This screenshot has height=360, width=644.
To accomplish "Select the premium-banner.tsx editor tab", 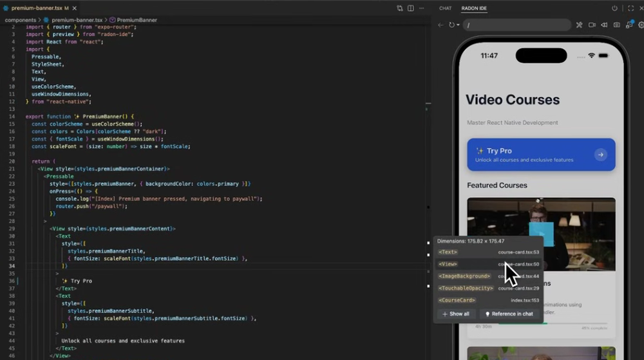I will (x=39, y=8).
